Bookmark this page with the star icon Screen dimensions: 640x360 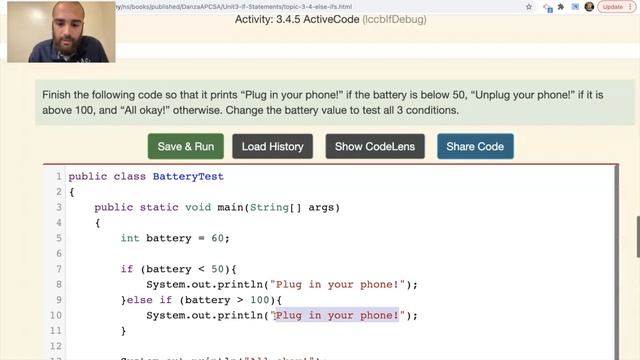pos(529,7)
